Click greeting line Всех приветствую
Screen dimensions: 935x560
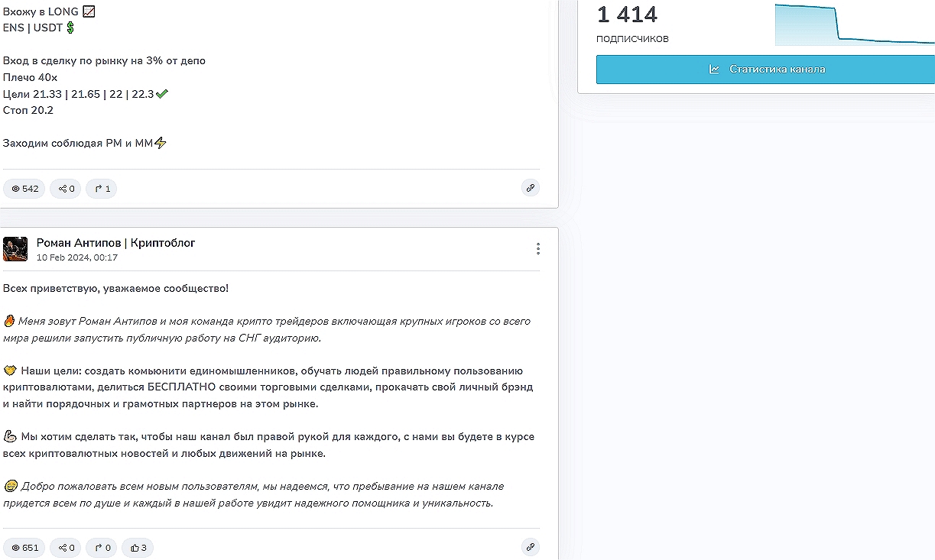pos(115,289)
